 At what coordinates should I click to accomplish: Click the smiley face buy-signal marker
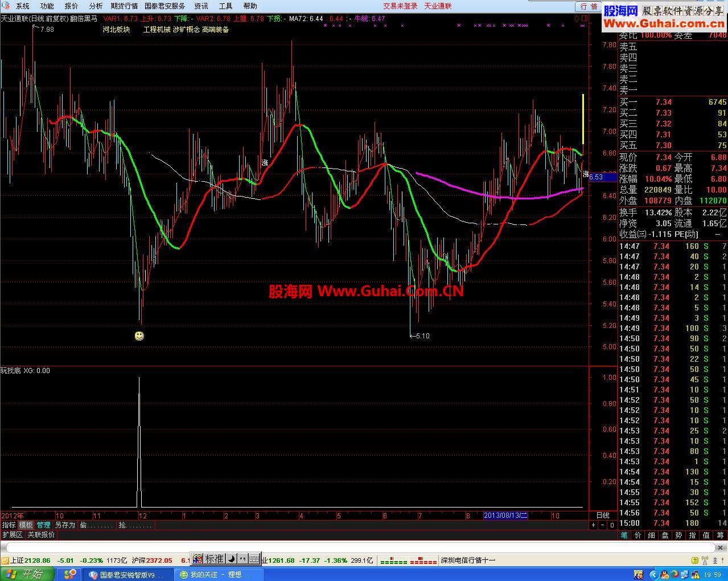click(x=139, y=336)
